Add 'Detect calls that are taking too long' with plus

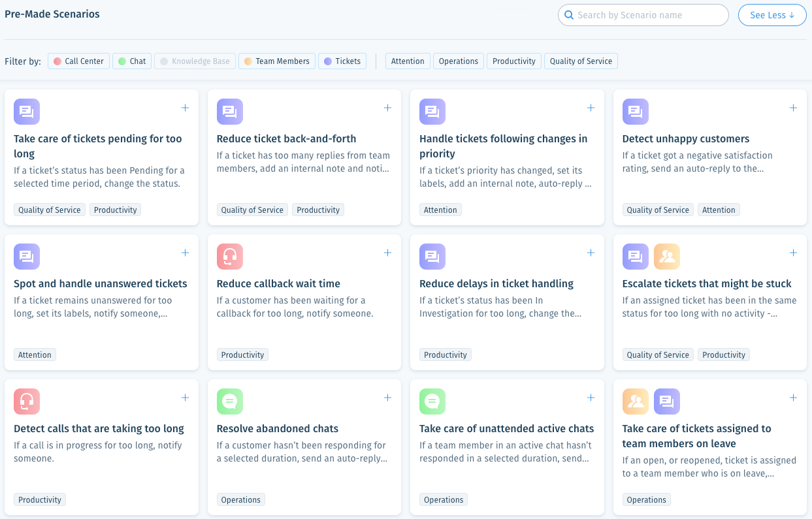(x=185, y=398)
